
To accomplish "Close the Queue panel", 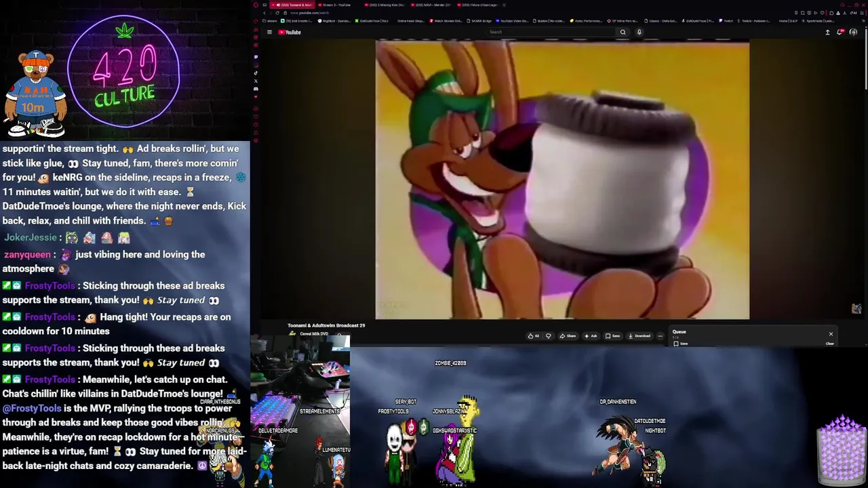I will pos(831,333).
